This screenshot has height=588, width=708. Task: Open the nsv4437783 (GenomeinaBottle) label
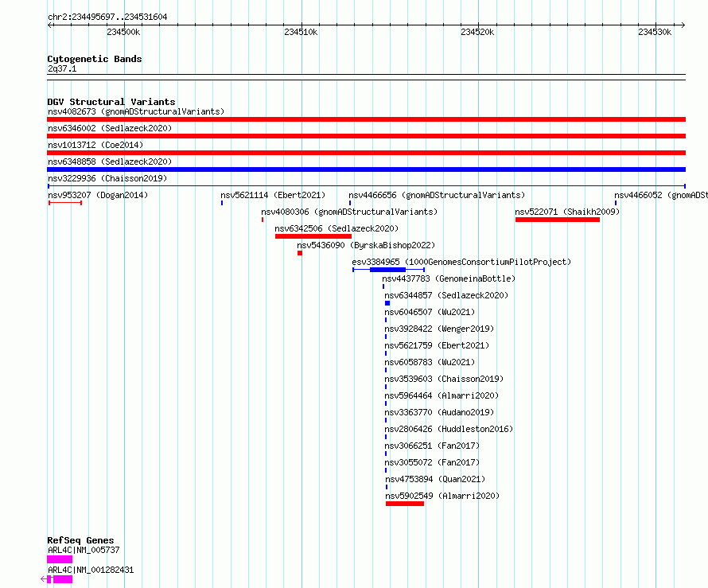(x=449, y=278)
